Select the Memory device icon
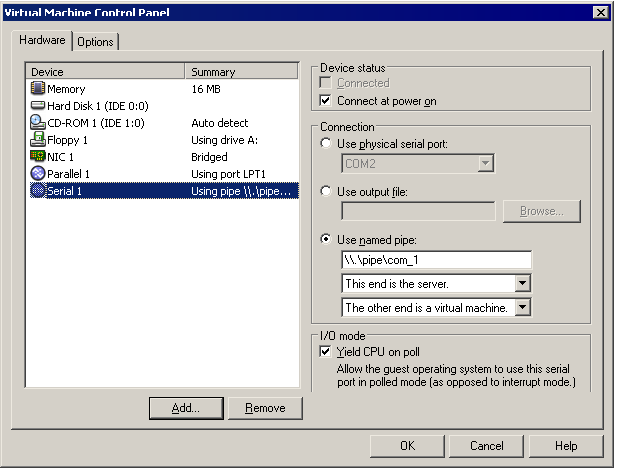 [x=38, y=89]
